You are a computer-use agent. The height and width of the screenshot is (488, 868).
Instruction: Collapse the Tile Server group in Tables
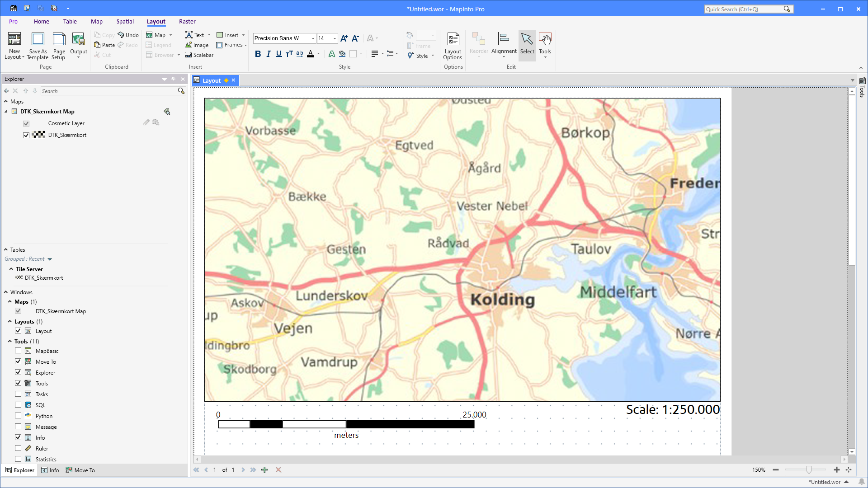click(11, 269)
